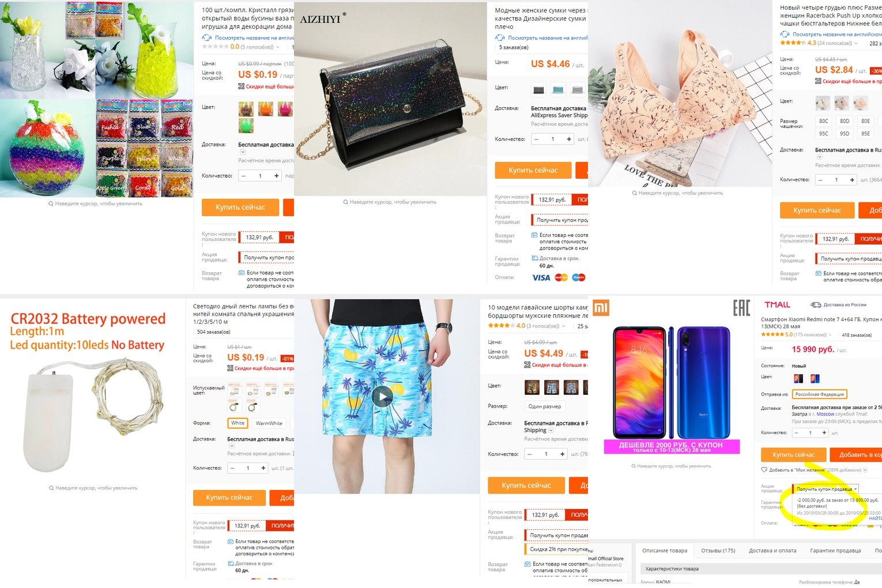This screenshot has height=588, width=882.
Task: Pick the blue Xiaomi phone color swatch
Action: pyautogui.click(x=815, y=379)
